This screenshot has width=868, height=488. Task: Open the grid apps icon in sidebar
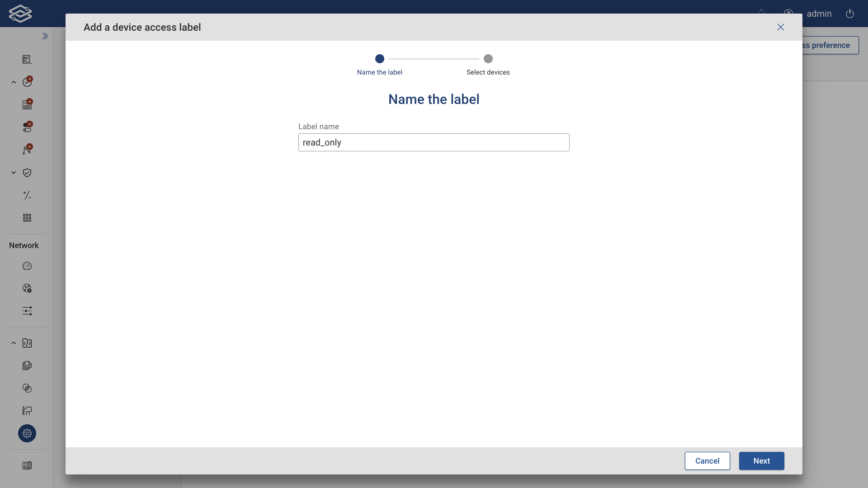coord(27,218)
